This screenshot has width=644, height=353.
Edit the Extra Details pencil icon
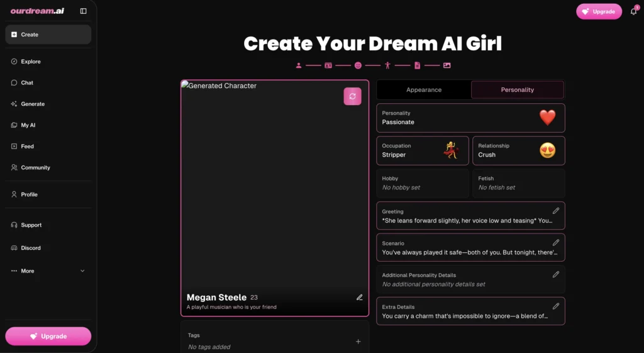click(556, 306)
